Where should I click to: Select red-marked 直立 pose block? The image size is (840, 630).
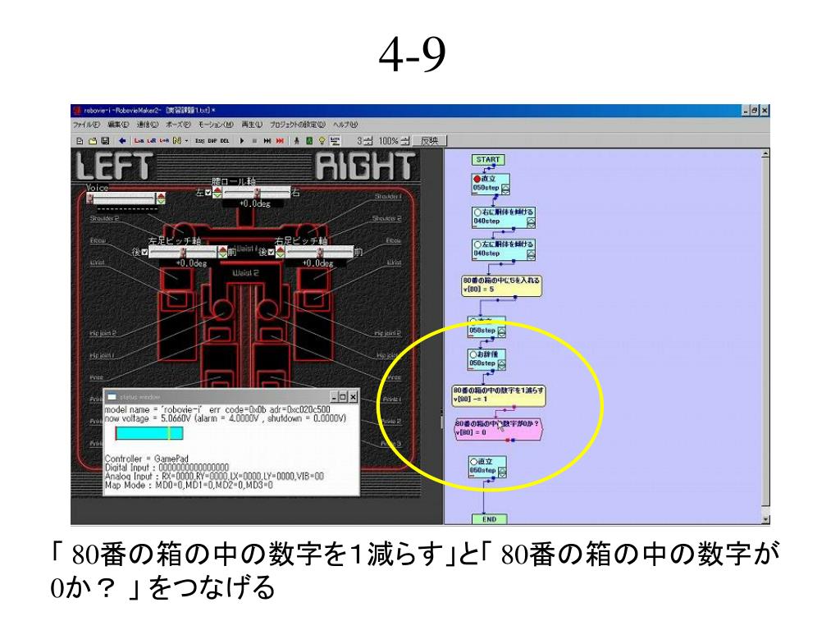[x=491, y=184]
